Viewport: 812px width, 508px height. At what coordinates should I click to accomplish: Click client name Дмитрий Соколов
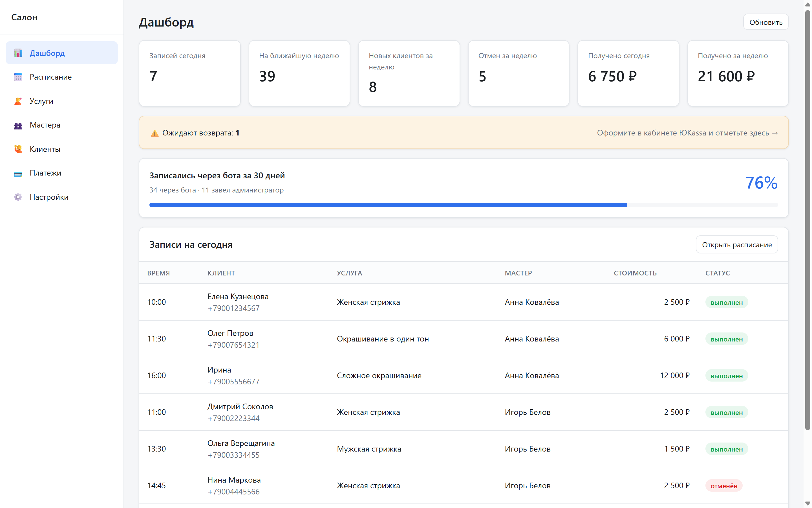[240, 406]
